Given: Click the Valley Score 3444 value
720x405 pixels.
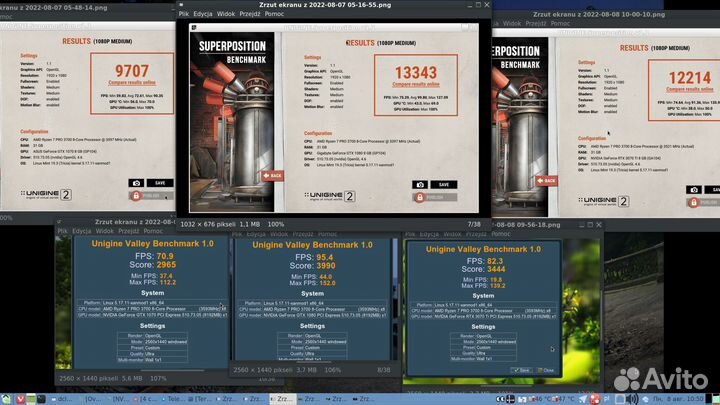Looking at the screenshot, I should (x=496, y=269).
